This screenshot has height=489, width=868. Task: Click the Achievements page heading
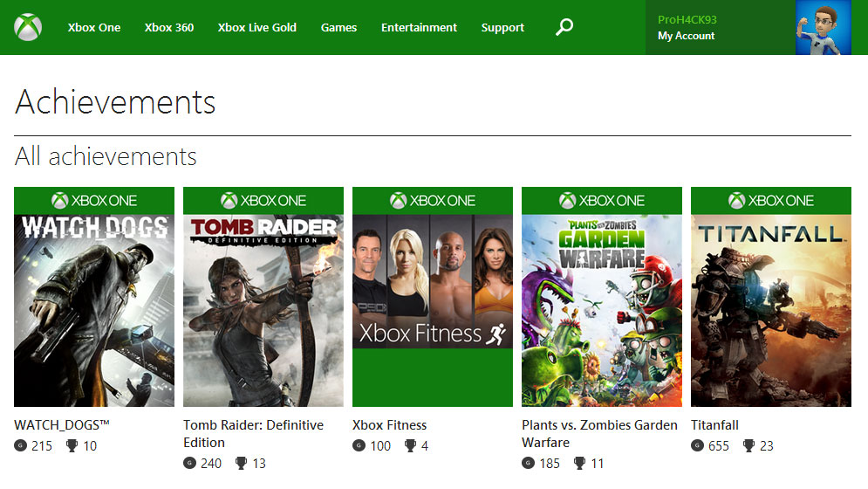[x=115, y=102]
